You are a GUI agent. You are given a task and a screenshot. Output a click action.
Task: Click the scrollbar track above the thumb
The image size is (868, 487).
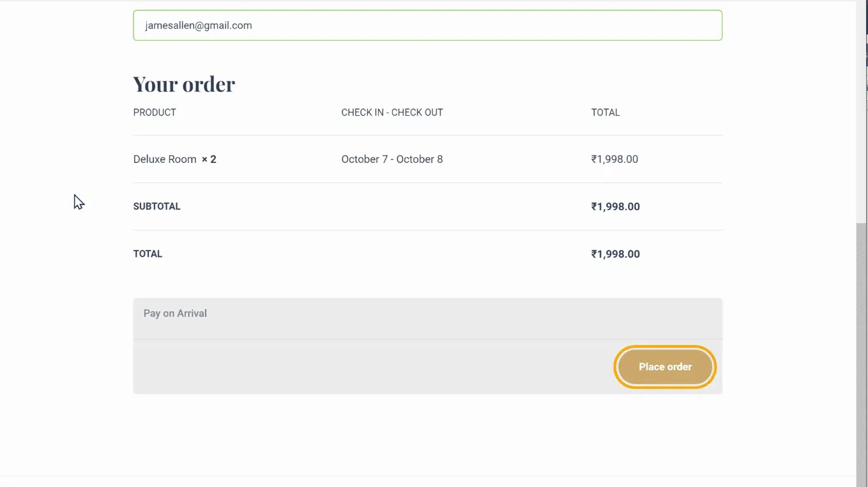(862, 128)
